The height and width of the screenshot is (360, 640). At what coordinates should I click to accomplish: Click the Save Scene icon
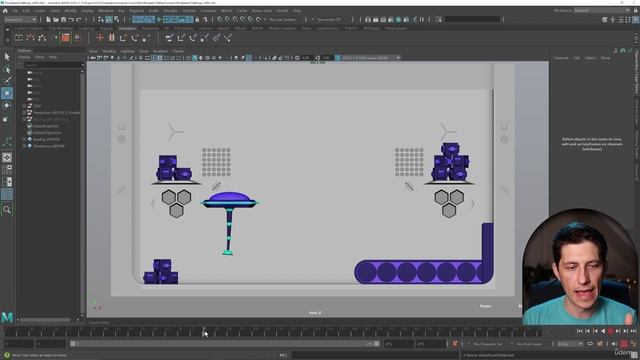(64, 19)
